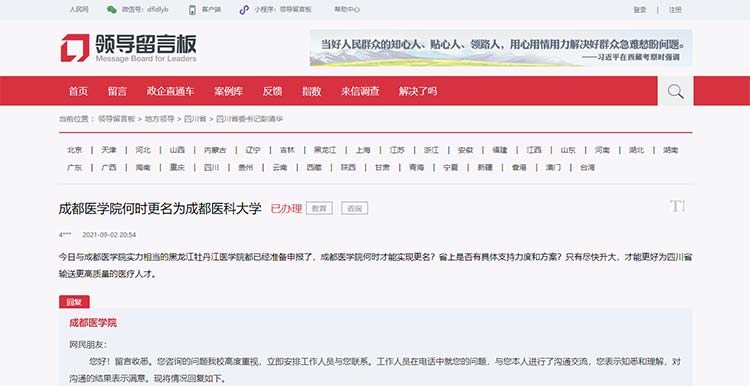
Task: Open 留言 in the navigation bar
Action: [117, 91]
